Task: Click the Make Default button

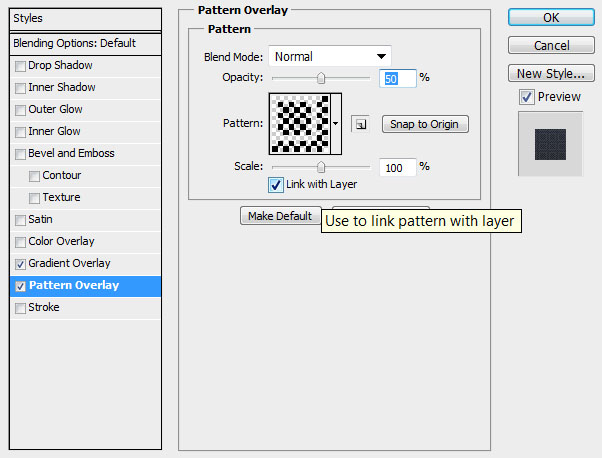Action: tap(280, 216)
